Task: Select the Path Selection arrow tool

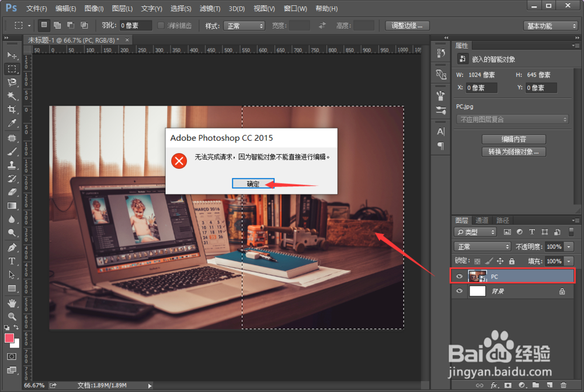Action: 12,275
